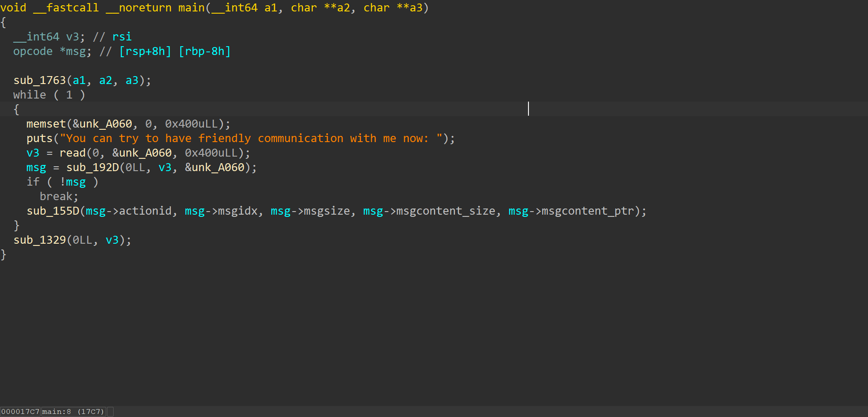Click the __fastcall calling convention keyword
Screen dimensions: 868x417
(66, 8)
